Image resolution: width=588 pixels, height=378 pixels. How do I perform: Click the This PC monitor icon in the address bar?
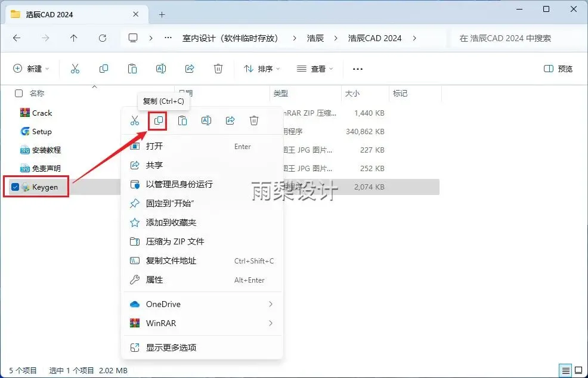click(x=133, y=38)
